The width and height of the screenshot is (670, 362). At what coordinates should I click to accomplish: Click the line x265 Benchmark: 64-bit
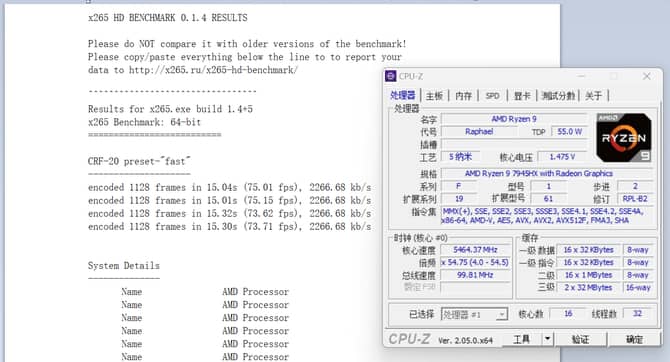[144, 122]
